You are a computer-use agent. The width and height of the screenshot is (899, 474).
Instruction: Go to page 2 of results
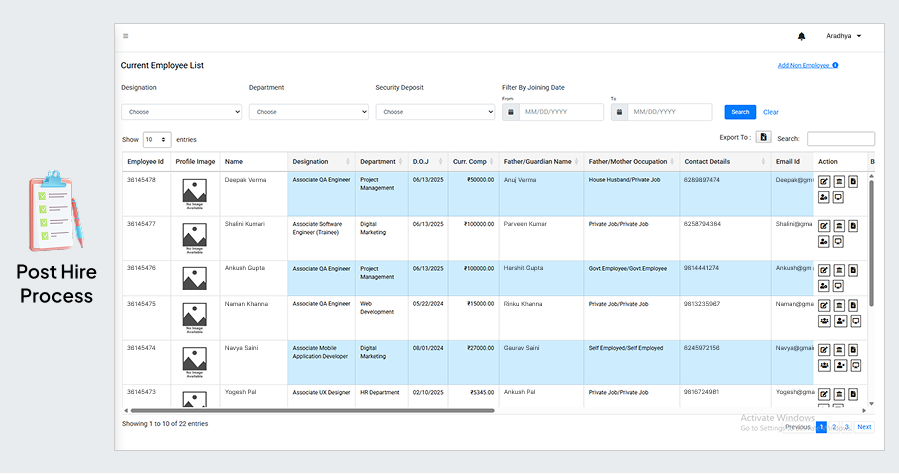[x=834, y=427]
